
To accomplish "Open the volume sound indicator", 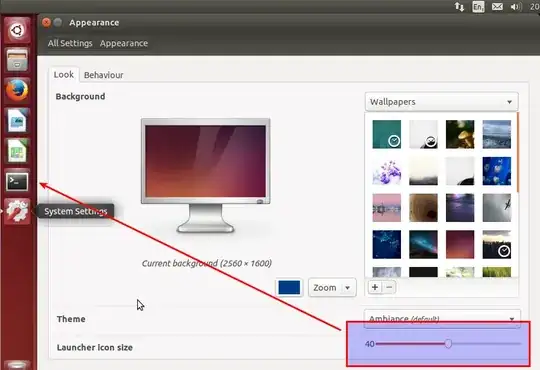I will [x=516, y=7].
